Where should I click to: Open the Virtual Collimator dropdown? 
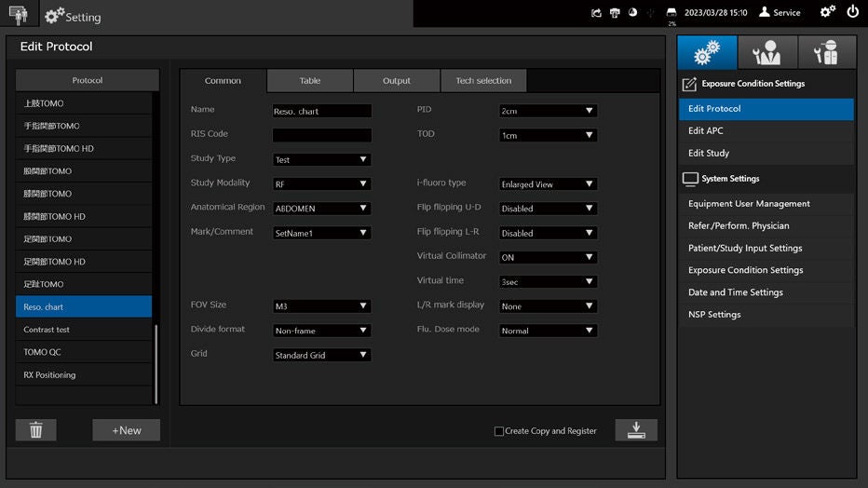tap(548, 257)
